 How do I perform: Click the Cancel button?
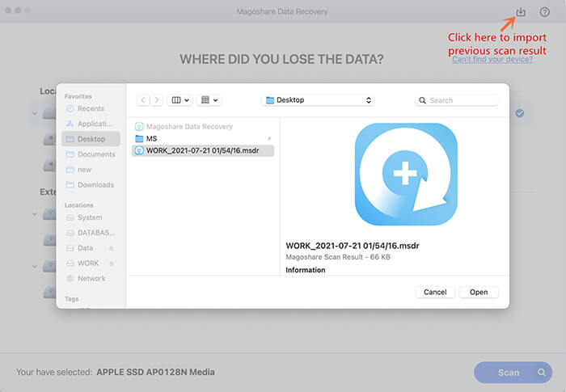[x=435, y=292]
